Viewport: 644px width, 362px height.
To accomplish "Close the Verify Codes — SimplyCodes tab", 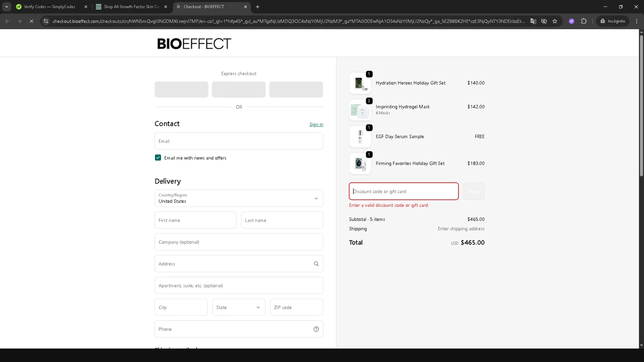I will [x=86, y=7].
